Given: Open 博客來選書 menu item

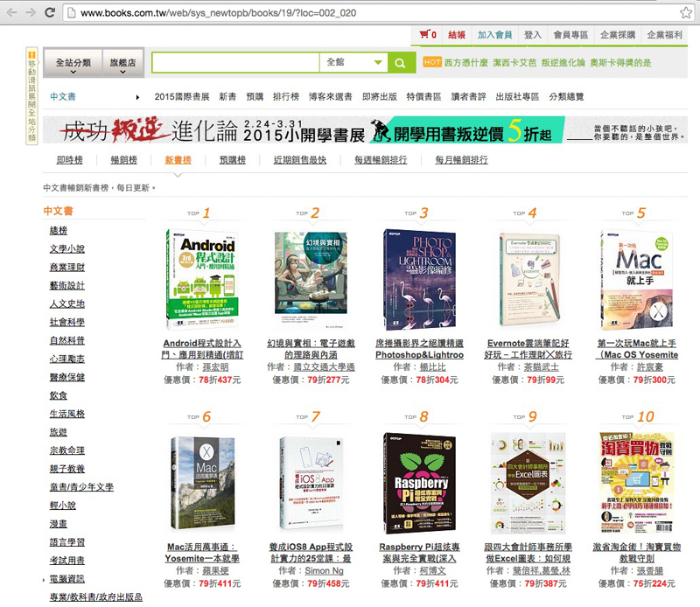Looking at the screenshot, I should click(x=331, y=96).
